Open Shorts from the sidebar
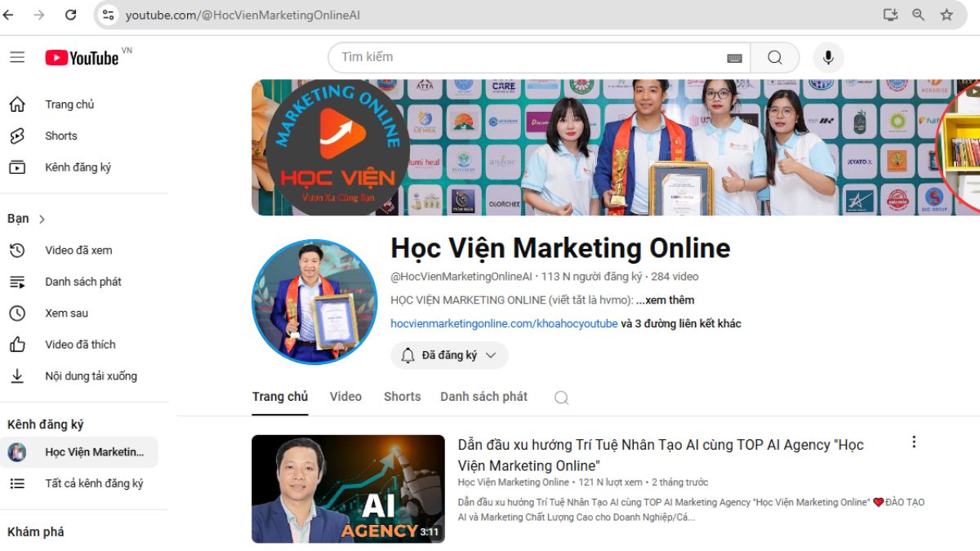 [60, 136]
